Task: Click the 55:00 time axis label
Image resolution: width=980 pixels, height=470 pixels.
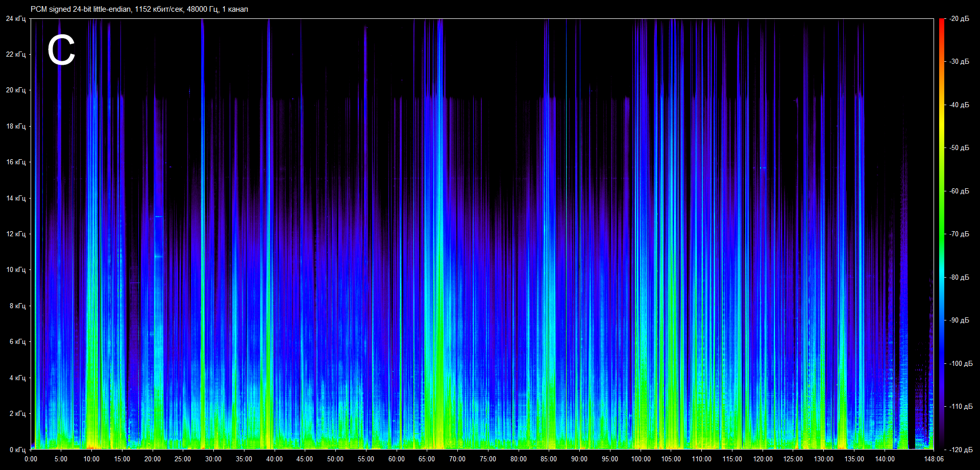Action: pyautogui.click(x=366, y=459)
